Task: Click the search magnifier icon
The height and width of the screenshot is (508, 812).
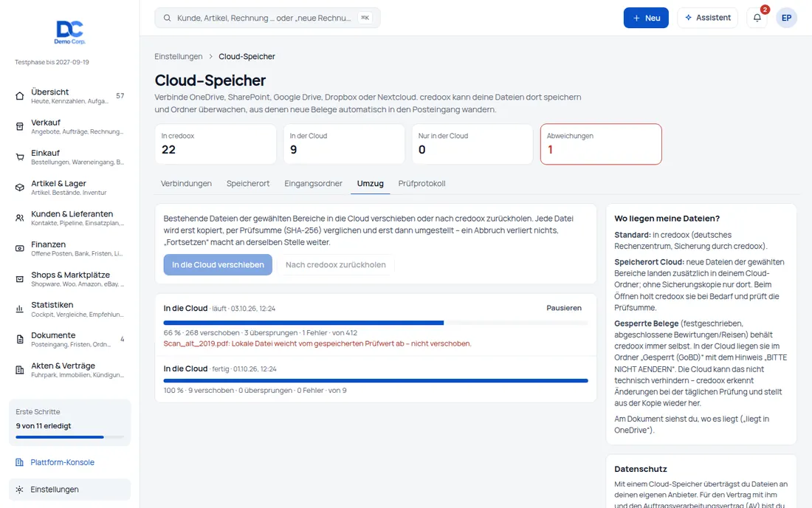Action: pos(168,18)
